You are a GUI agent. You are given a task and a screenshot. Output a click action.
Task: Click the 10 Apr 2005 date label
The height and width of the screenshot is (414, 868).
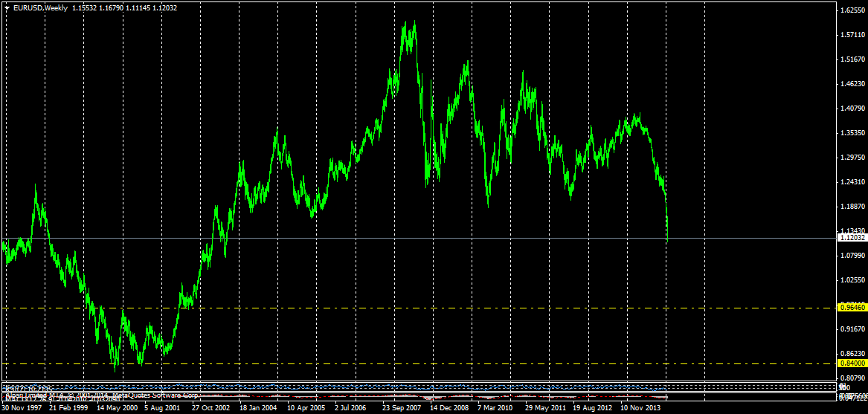(x=306, y=408)
